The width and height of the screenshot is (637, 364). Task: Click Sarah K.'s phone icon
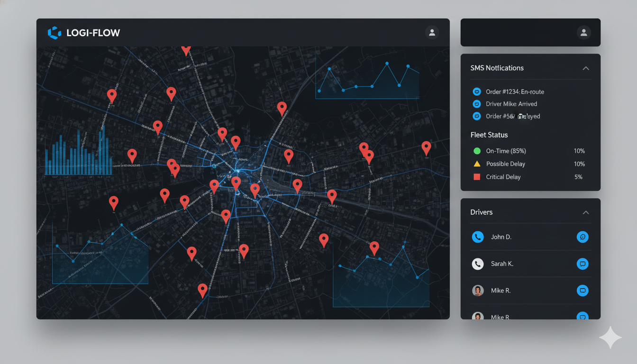pyautogui.click(x=477, y=264)
